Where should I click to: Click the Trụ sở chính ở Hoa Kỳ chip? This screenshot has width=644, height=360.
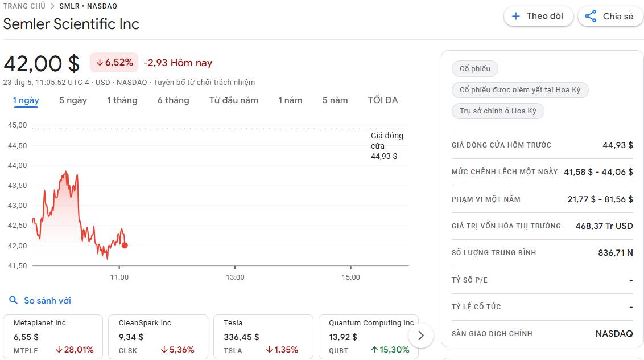point(498,111)
